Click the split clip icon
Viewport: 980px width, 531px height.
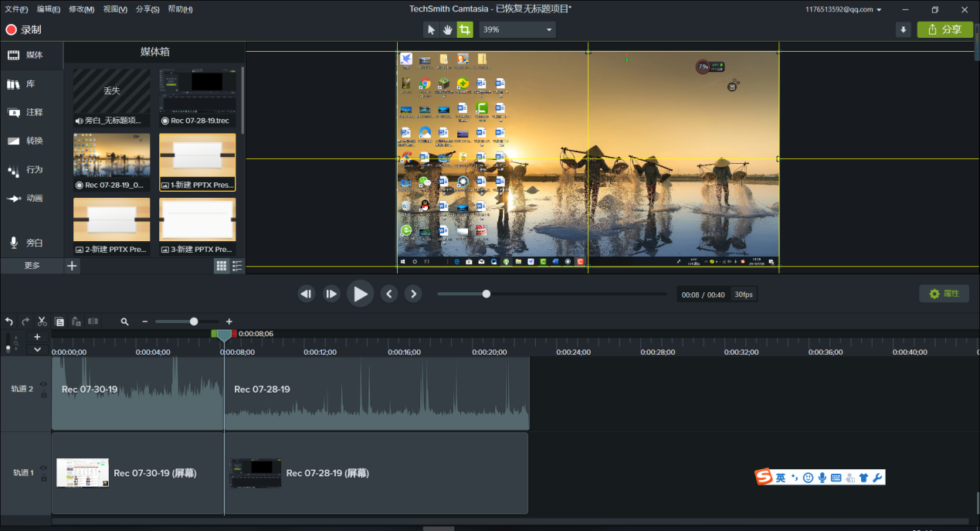93,322
